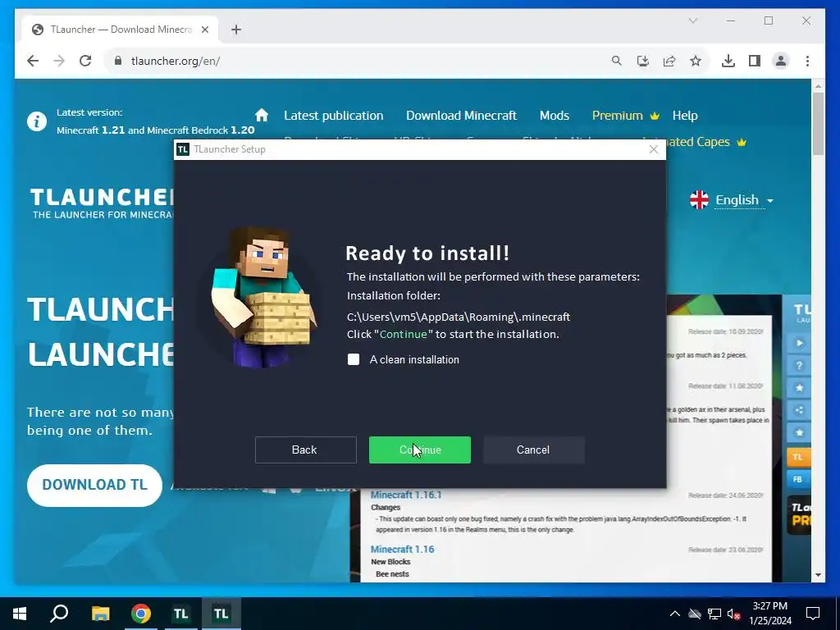The image size is (840, 630).
Task: Open the notification center icon
Action: click(813, 614)
